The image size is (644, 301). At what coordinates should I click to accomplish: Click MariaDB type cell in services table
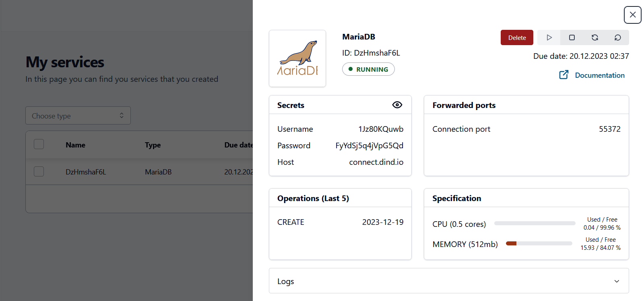coord(158,172)
